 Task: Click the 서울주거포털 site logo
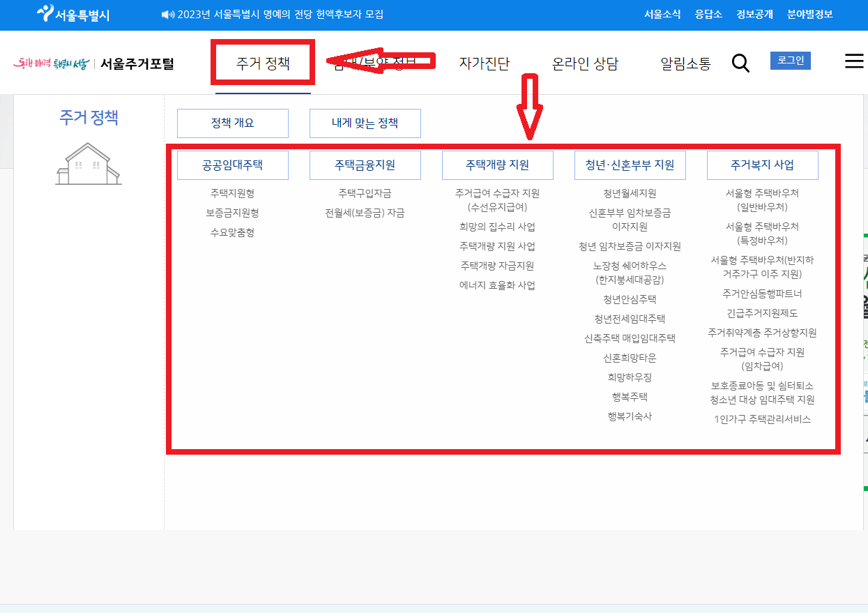136,63
